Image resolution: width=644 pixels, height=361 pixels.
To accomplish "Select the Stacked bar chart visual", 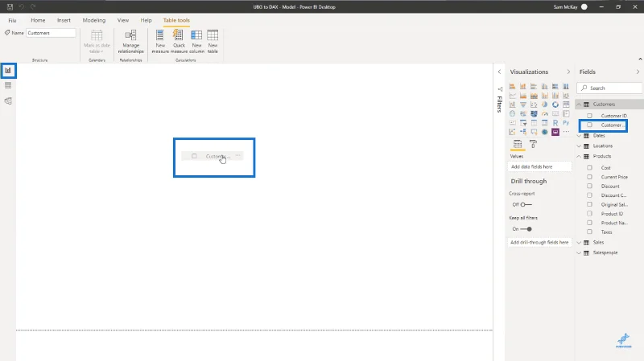I will click(512, 87).
